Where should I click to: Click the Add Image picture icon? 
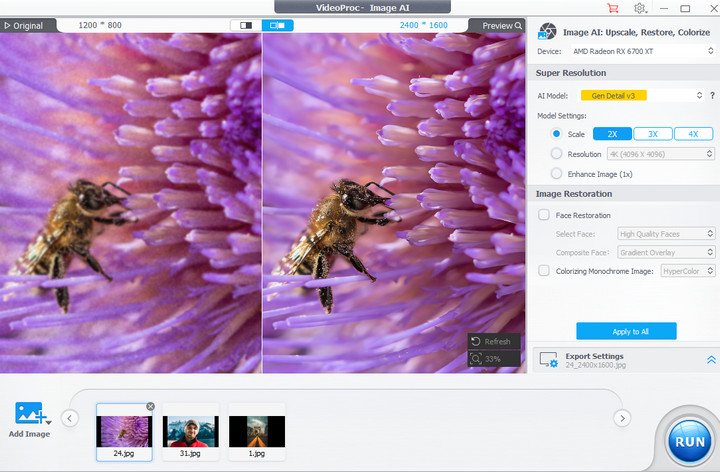[28, 413]
